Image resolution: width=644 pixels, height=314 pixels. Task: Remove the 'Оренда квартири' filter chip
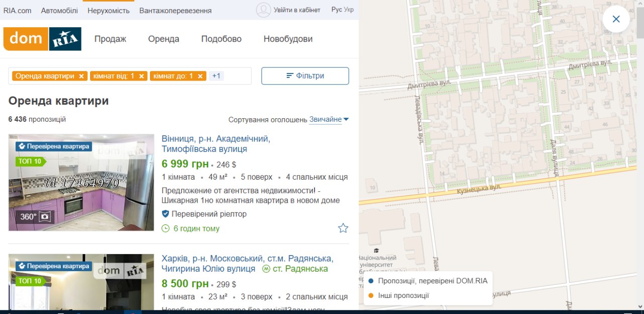[81, 76]
